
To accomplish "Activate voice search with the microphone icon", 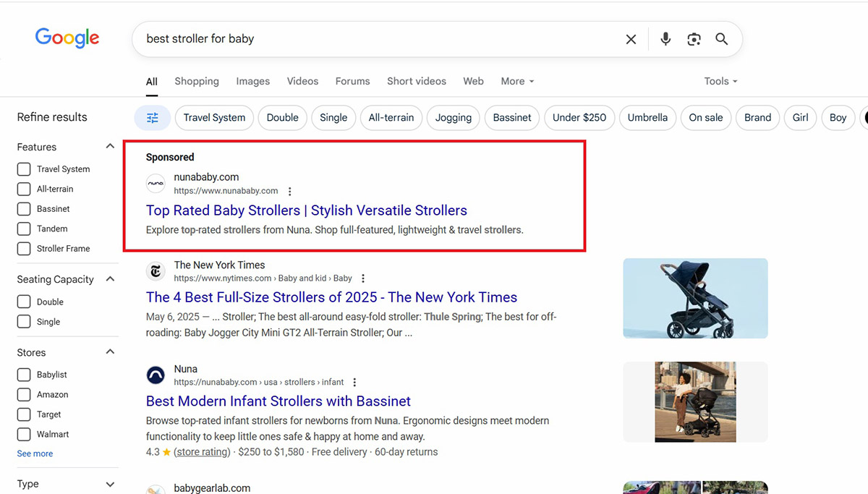I will (665, 39).
